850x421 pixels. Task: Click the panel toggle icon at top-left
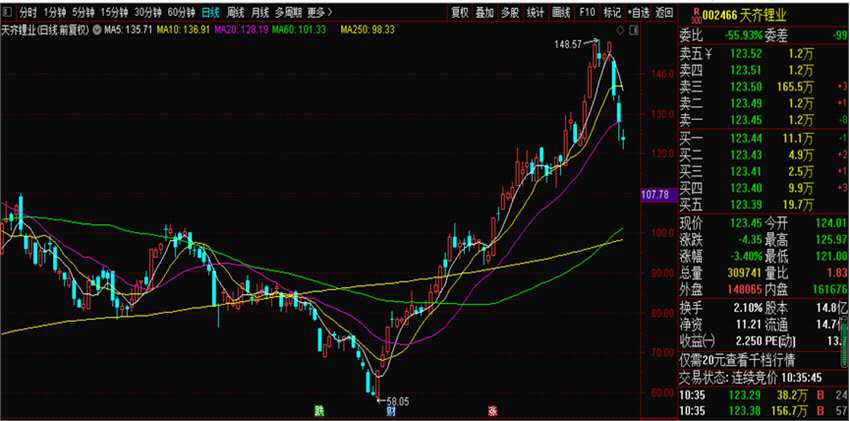tap(7, 12)
